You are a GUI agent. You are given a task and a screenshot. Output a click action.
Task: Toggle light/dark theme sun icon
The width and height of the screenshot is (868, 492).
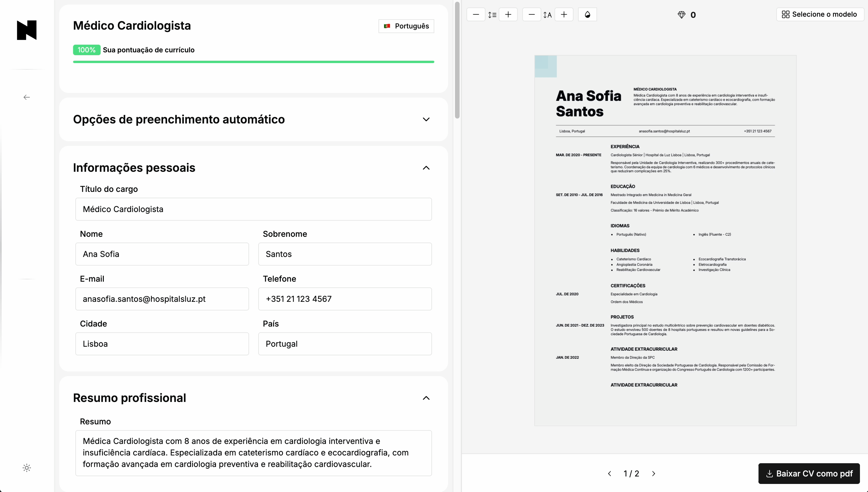tap(27, 468)
